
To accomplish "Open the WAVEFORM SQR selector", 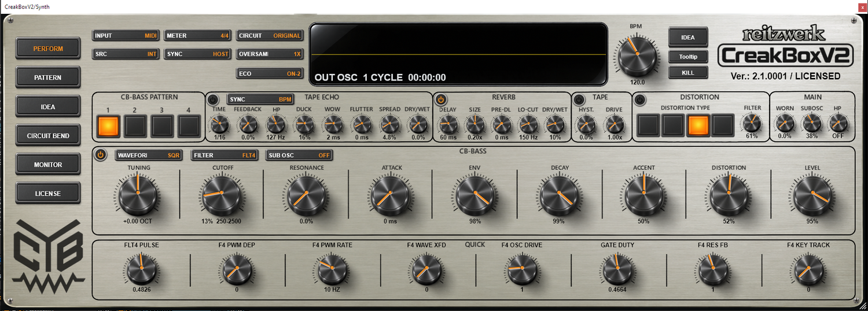I will [x=149, y=155].
